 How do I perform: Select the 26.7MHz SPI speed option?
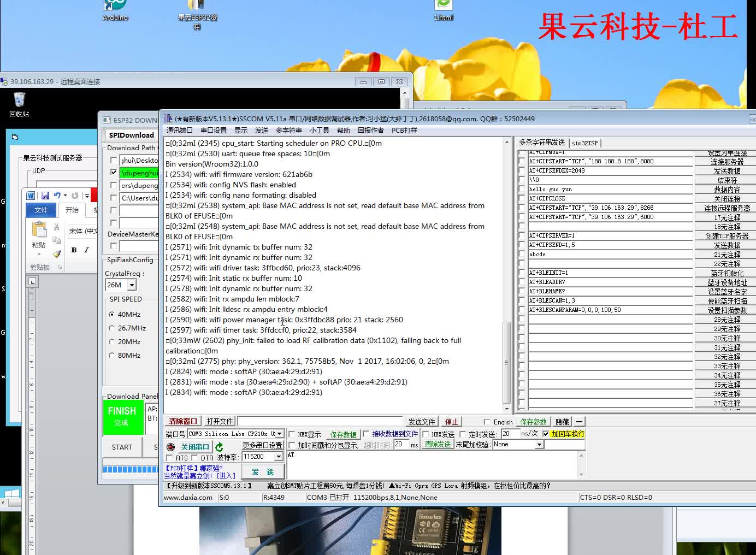(x=111, y=328)
